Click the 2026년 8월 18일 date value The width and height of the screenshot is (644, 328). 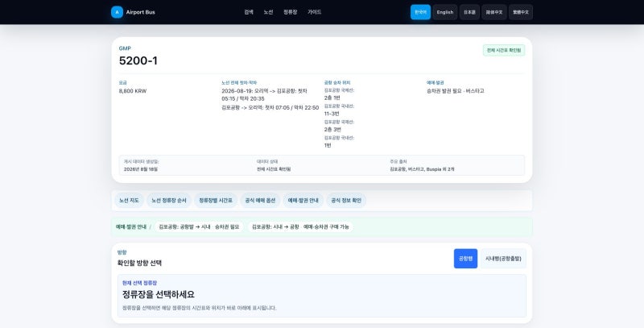coord(140,169)
